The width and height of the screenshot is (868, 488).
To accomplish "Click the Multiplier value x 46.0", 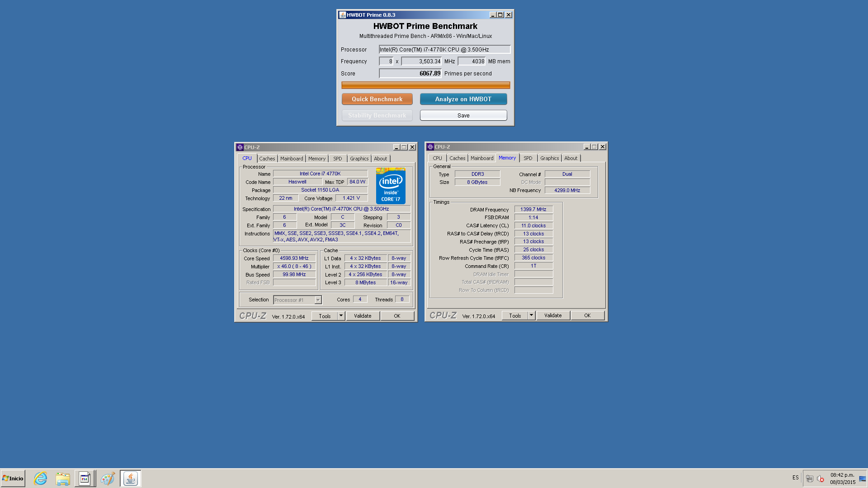I will click(x=294, y=266).
